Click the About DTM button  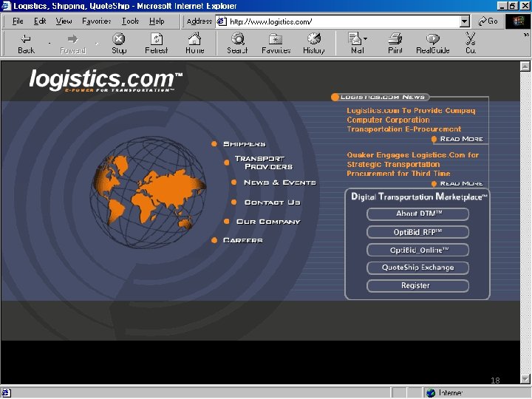pos(418,214)
